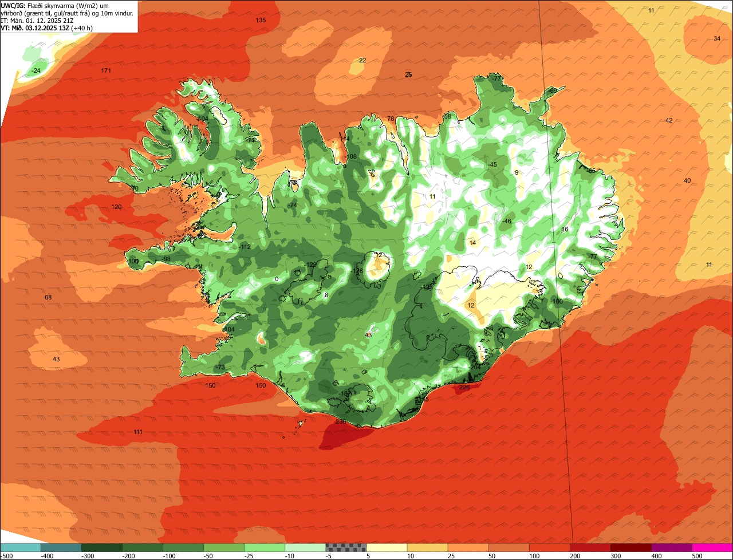Click the 236 value off south coast
The image size is (733, 560).
point(341,421)
